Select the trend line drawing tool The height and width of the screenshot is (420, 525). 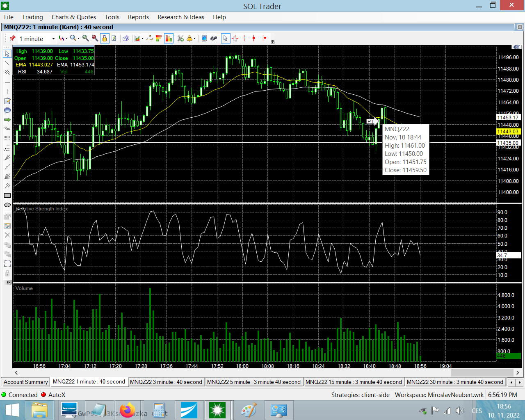[x=7, y=63]
